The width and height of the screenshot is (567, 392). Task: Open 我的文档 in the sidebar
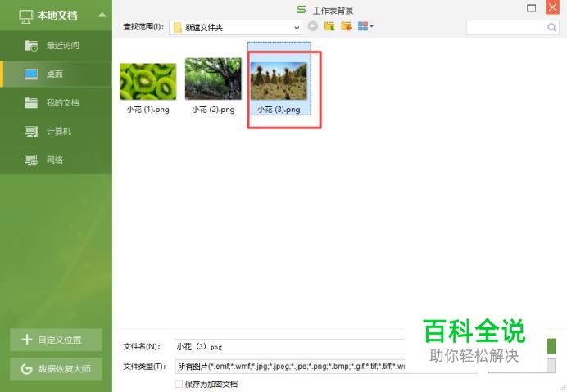56,102
